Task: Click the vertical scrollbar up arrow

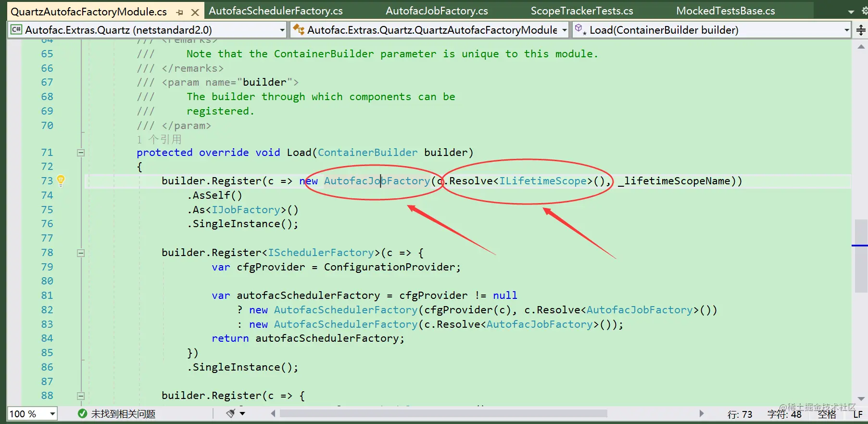Action: tap(861, 47)
